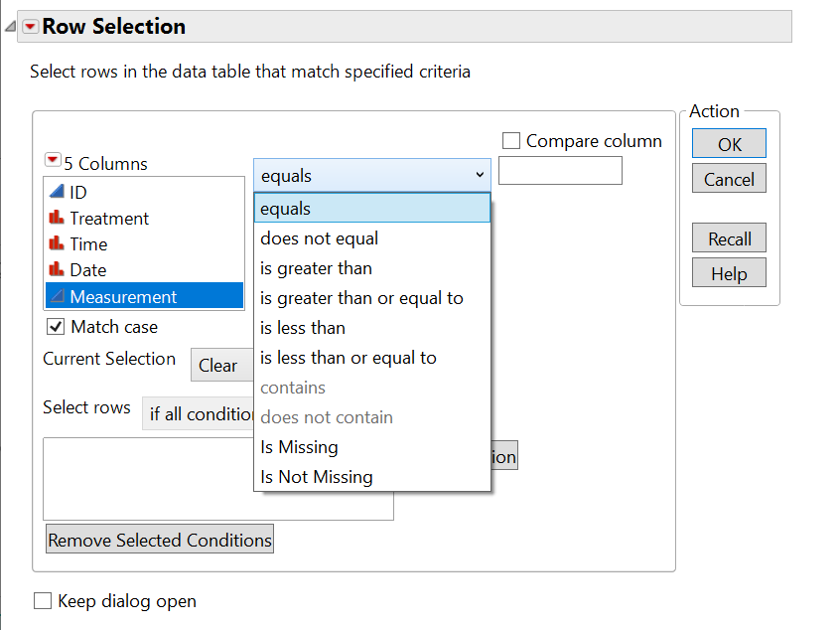Click the Recall button
Viewport: 840px width, 630px height.
pyautogui.click(x=729, y=237)
